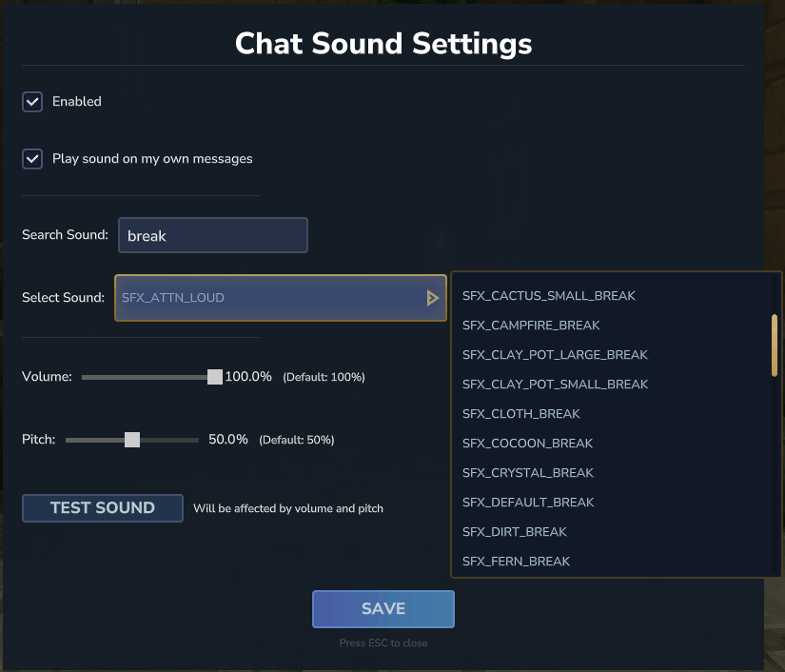The height and width of the screenshot is (672, 785).
Task: Select SFX_CAMPFIRE_BREAK sound option
Action: click(531, 326)
